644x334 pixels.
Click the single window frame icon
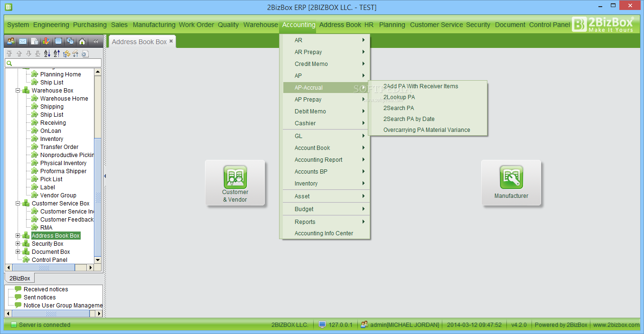58,41
